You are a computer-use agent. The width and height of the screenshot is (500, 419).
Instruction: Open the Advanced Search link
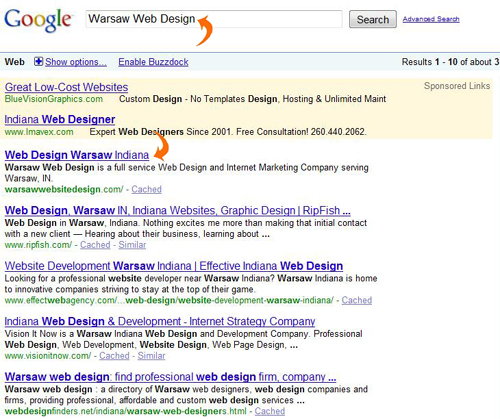coord(431,19)
